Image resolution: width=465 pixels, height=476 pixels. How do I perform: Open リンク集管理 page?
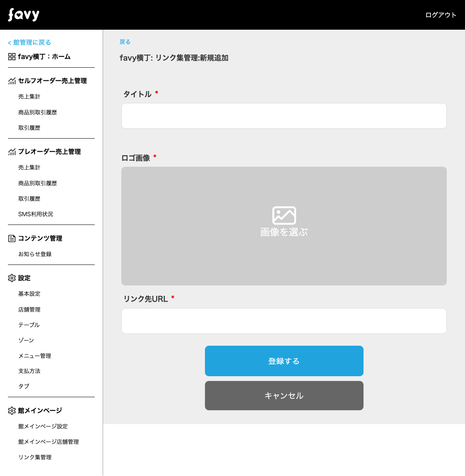pos(35,457)
